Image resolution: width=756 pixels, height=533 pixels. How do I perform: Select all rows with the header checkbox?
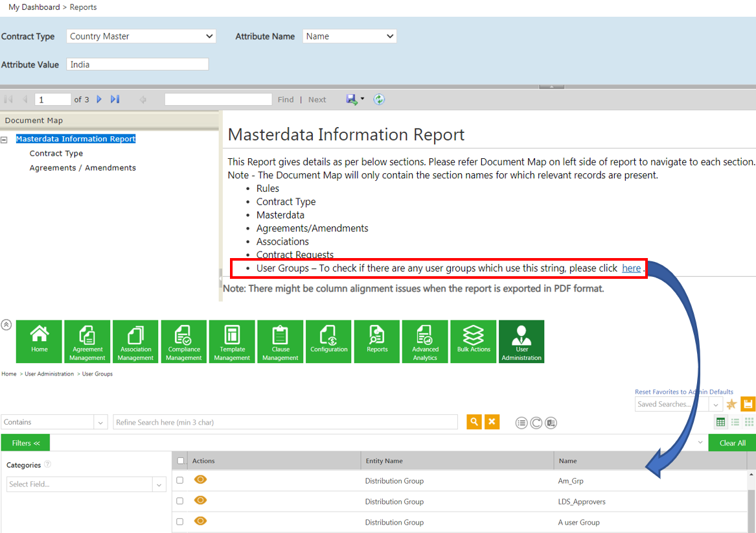(181, 460)
